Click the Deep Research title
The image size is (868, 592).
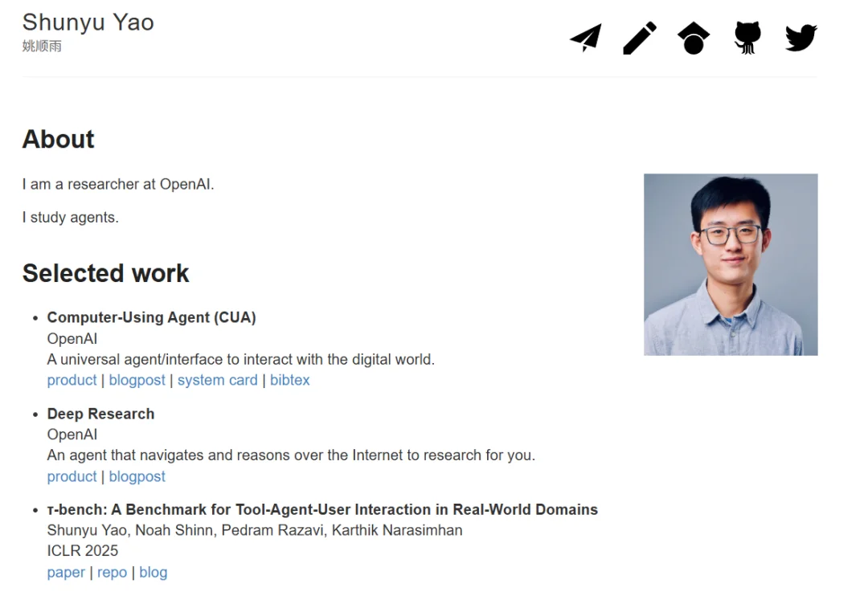[100, 414]
